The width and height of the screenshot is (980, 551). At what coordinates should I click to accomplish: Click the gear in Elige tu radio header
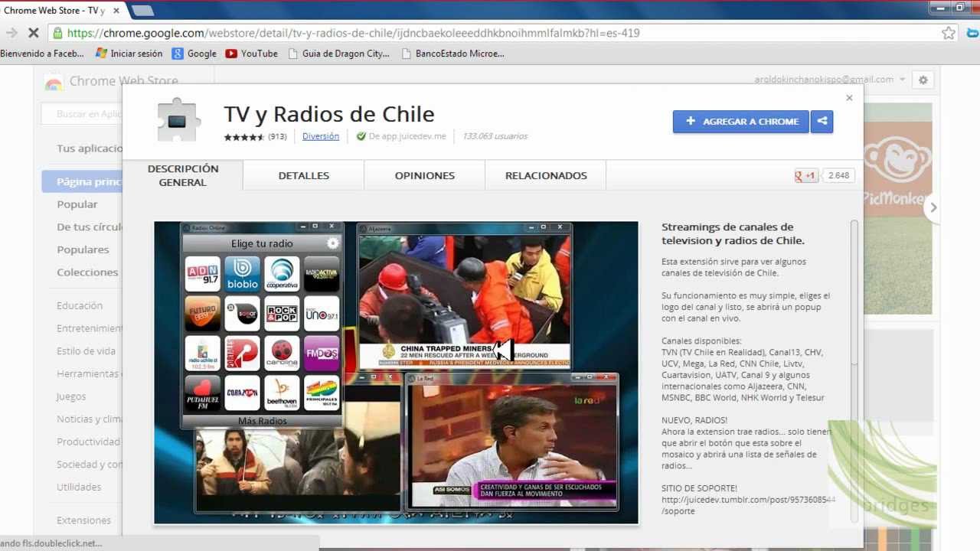click(333, 243)
